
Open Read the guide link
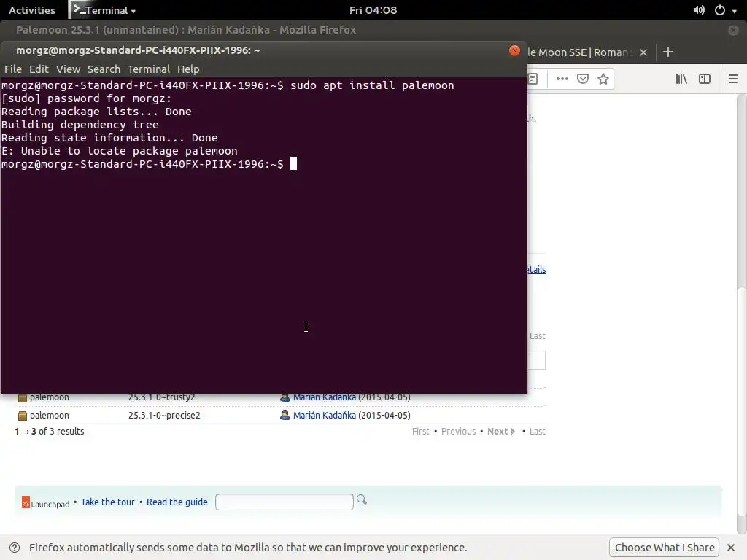[x=177, y=502]
